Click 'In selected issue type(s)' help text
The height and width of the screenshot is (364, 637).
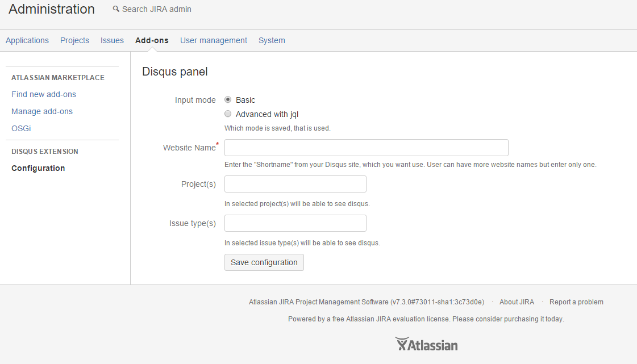pos(302,243)
